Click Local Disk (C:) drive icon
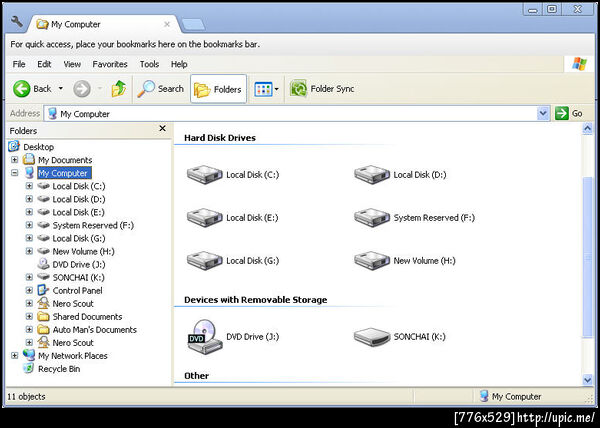 pyautogui.click(x=205, y=174)
